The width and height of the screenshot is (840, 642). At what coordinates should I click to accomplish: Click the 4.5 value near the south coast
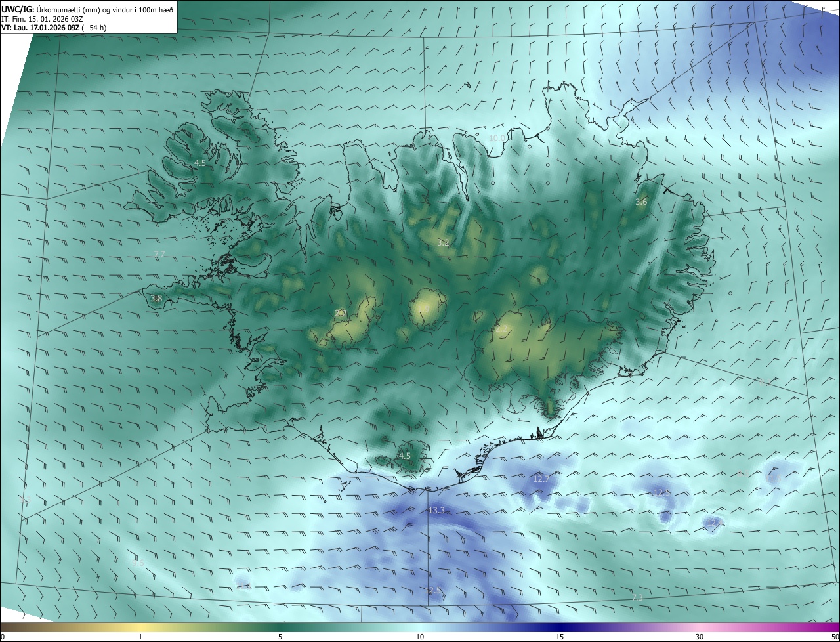click(405, 456)
